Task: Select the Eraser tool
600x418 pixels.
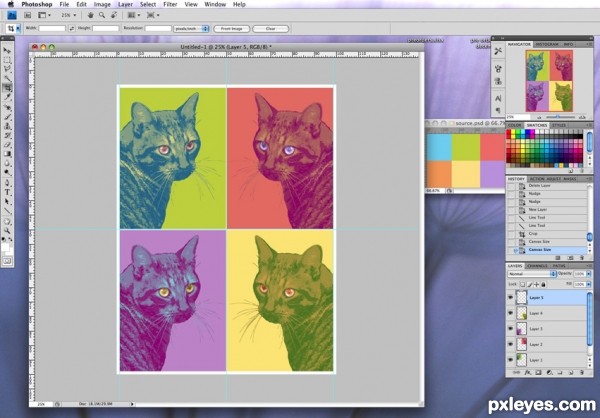Action: coord(7,145)
